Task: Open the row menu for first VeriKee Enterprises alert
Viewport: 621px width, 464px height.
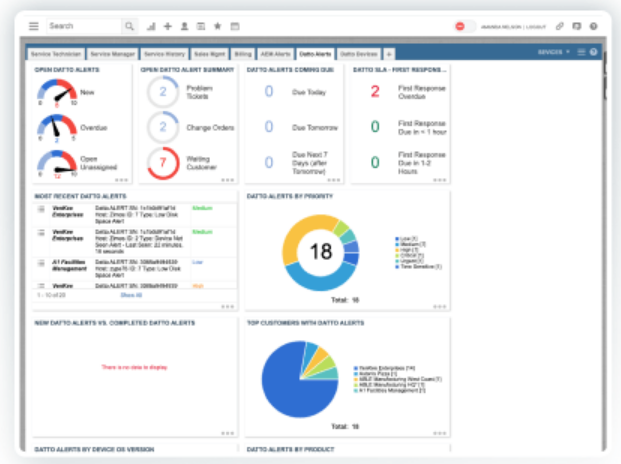Action: pyautogui.click(x=41, y=209)
